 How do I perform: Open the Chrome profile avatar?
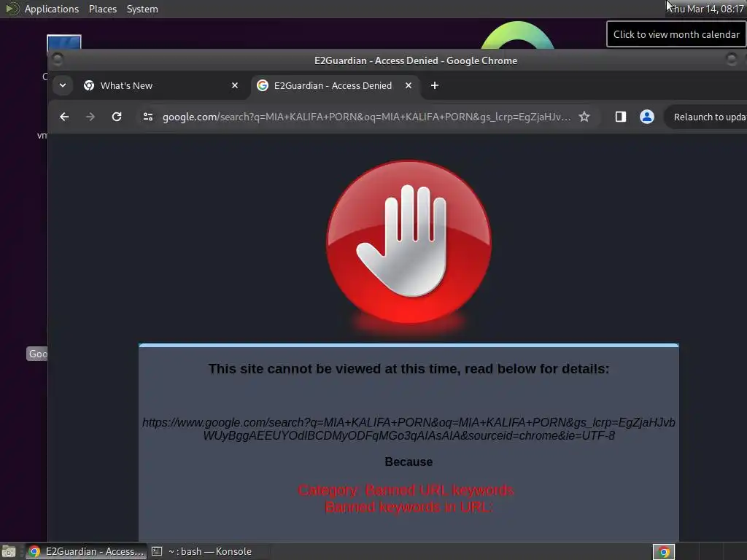point(646,117)
